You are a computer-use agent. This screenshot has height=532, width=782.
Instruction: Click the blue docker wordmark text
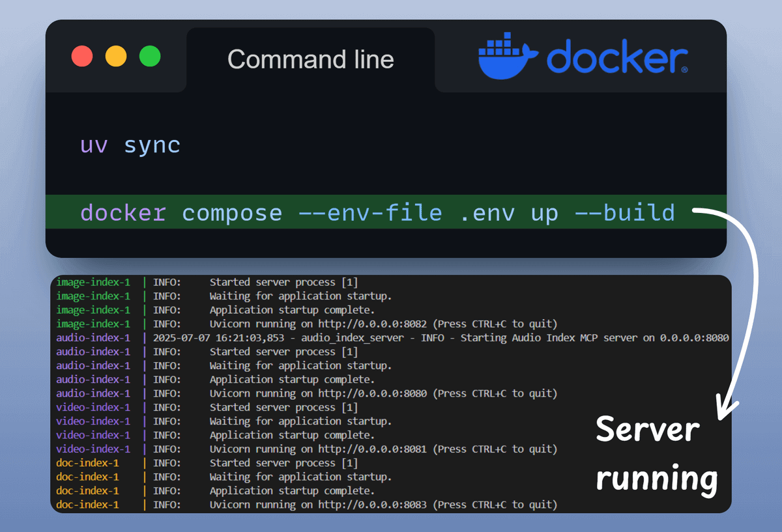617,58
